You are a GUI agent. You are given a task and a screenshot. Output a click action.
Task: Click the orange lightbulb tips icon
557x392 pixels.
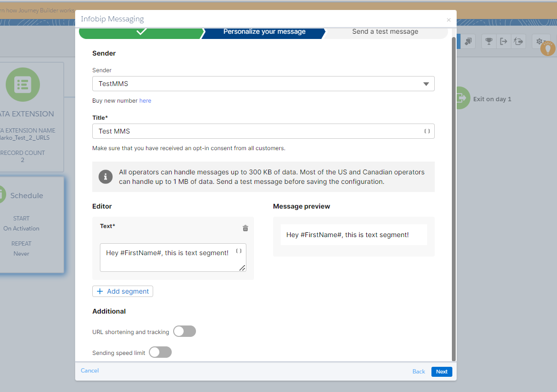(x=548, y=48)
